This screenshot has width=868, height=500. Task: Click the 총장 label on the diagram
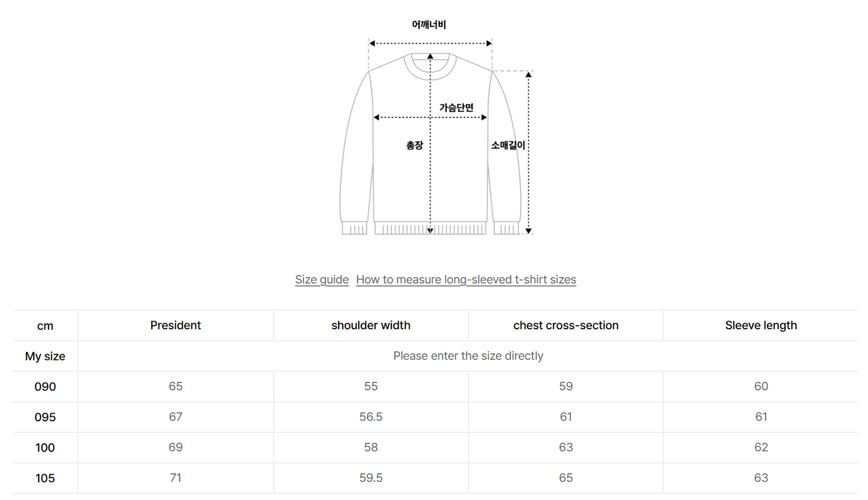click(x=414, y=145)
